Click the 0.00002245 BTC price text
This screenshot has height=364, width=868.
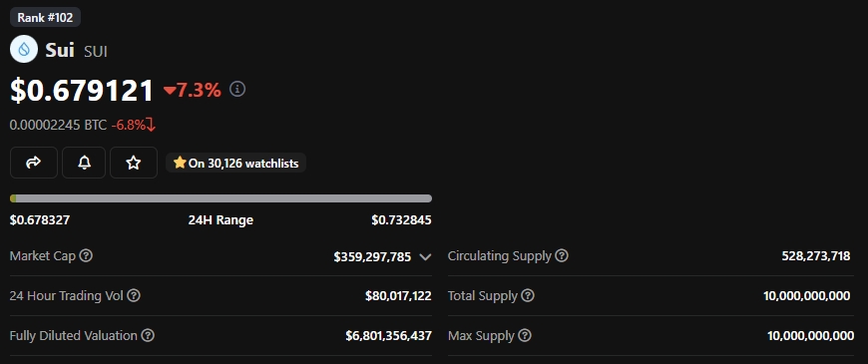coord(58,125)
